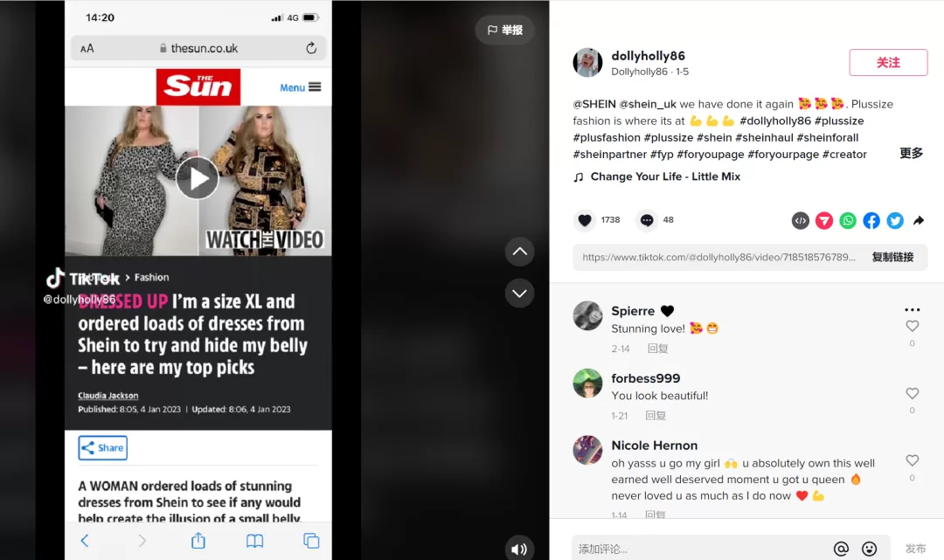This screenshot has width=944, height=560.
Task: Share video to Facebook icon
Action: pos(871,221)
